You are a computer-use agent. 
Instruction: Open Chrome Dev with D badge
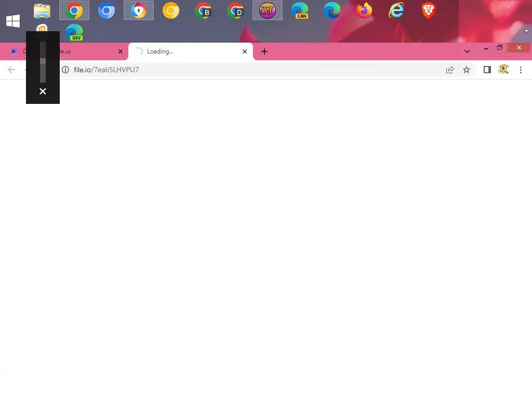235,10
